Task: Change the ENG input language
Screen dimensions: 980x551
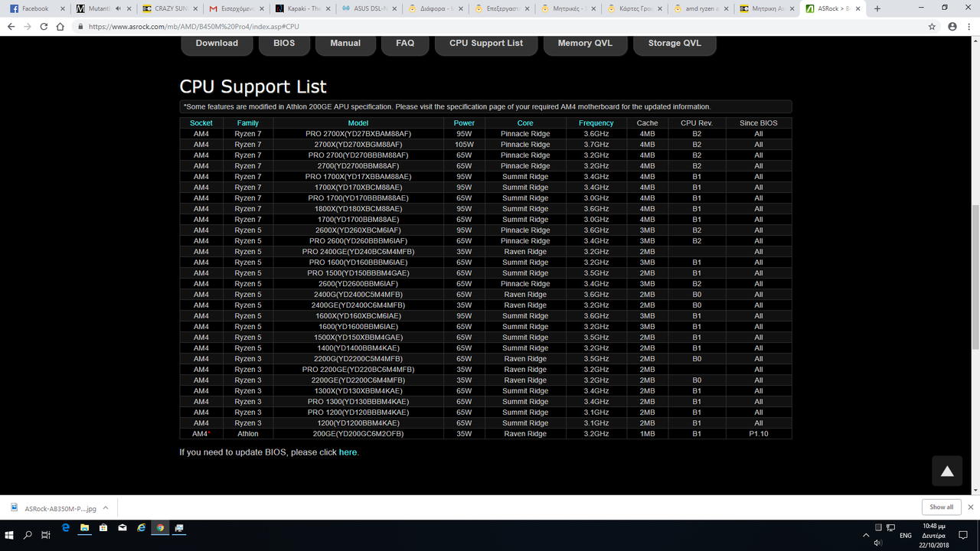Action: [x=905, y=535]
